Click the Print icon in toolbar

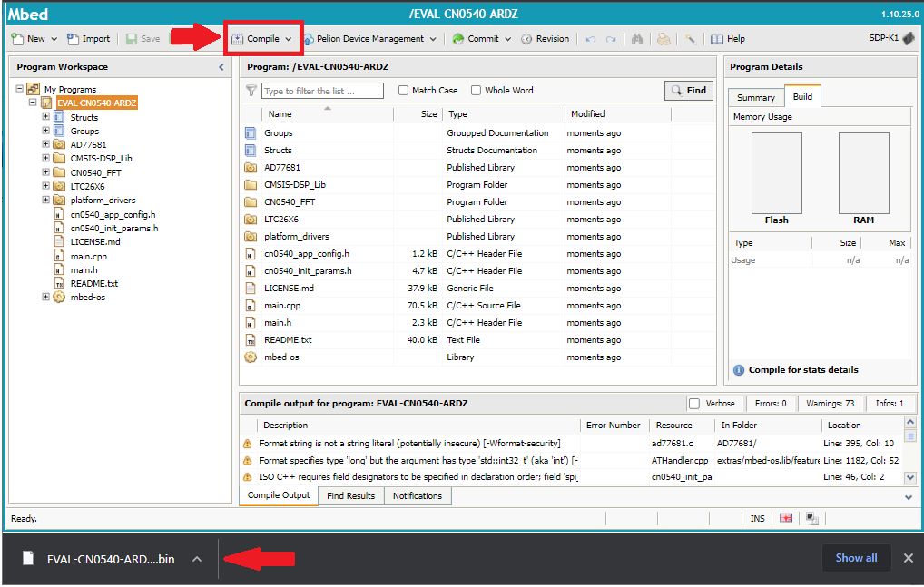664,39
